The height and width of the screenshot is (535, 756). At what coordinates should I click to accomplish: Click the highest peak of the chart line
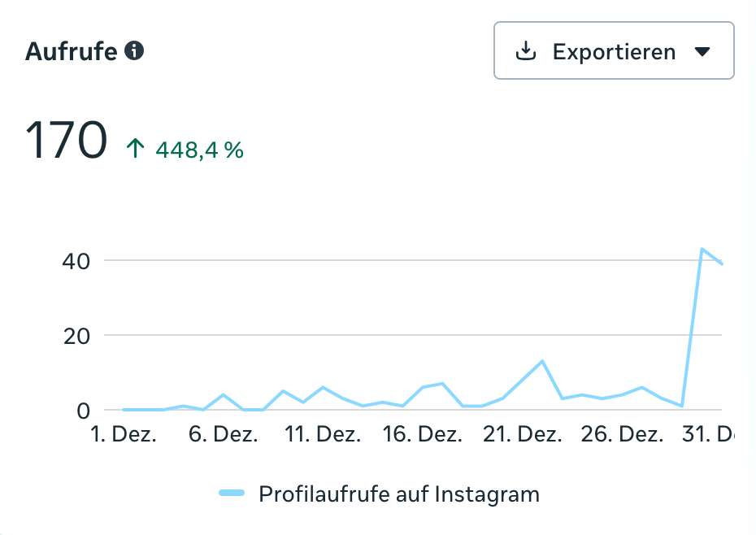(702, 249)
